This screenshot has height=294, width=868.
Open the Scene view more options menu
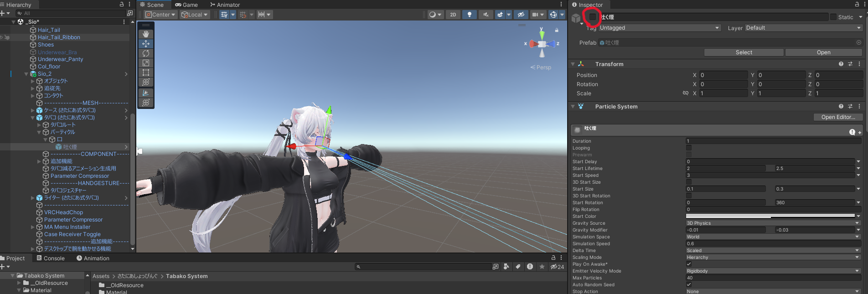tap(561, 5)
